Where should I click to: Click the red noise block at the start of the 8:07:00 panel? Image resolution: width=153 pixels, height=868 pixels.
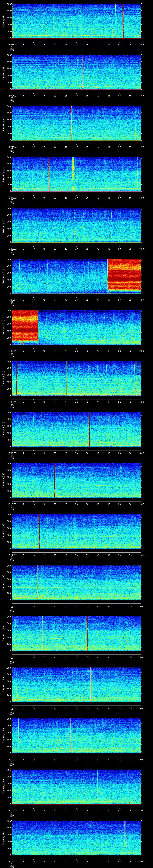[25, 327]
